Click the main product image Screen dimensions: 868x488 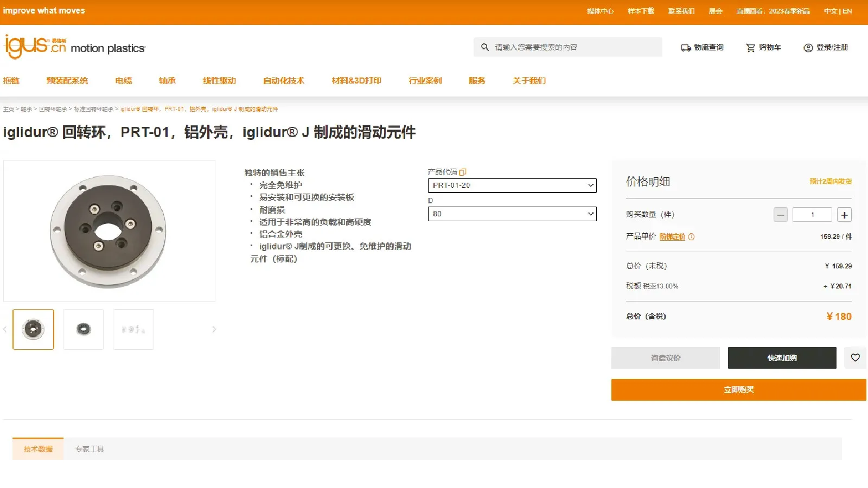point(109,231)
